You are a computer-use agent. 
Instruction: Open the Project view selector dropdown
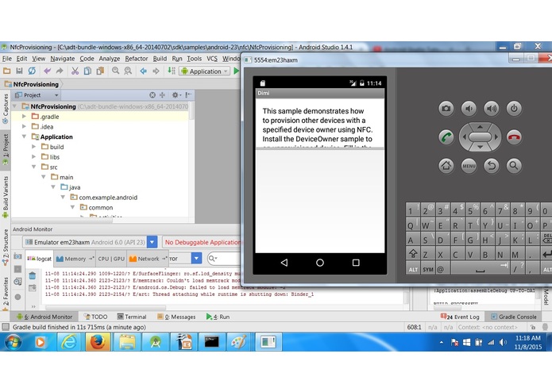[x=37, y=95]
